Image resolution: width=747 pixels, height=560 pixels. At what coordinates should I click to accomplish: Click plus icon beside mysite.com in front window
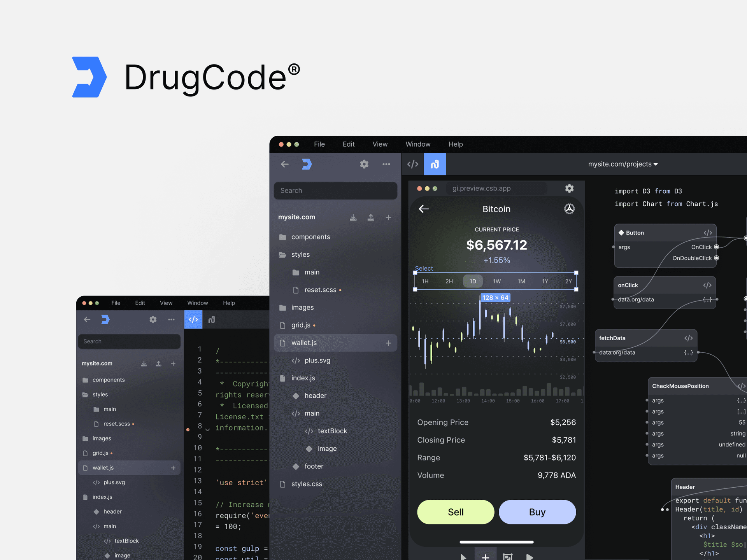[x=388, y=217]
